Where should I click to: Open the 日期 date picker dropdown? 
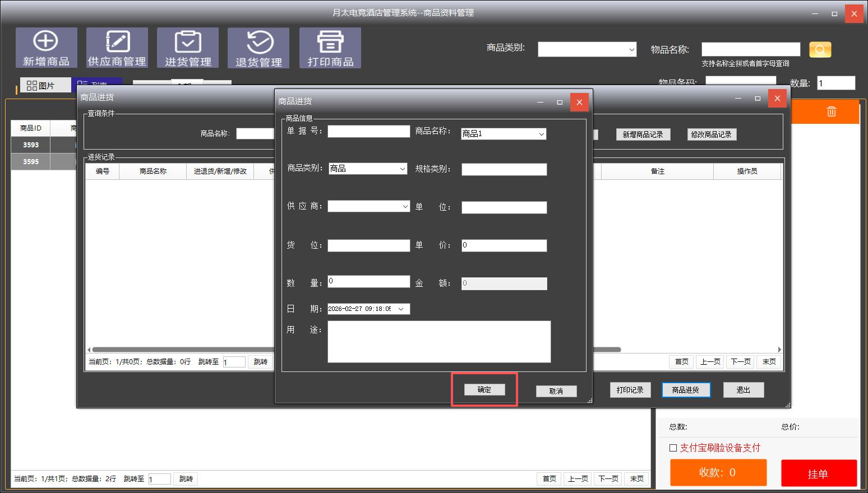pos(401,309)
